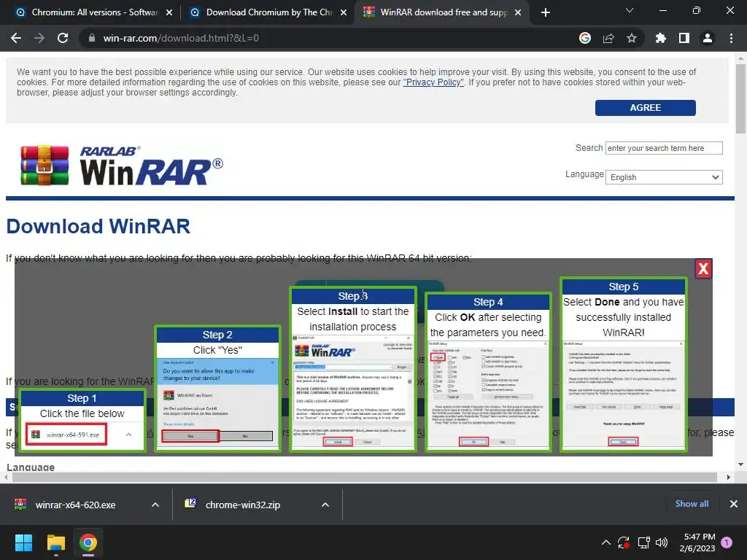Open Chrome three-dot menu
The image size is (747, 560).
[731, 38]
